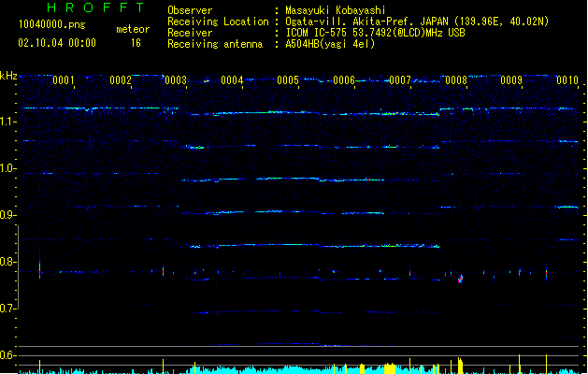Viewport: 588px width, 374px height.
Task: Click time marker 0001
Action: tap(64, 80)
